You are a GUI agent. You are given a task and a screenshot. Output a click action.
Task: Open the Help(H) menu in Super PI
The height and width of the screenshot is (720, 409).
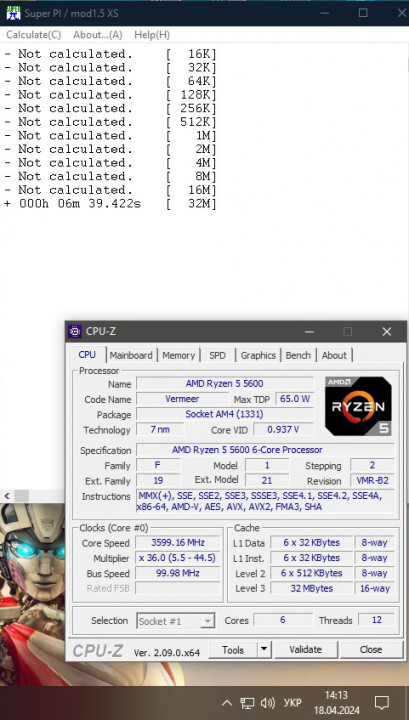coord(152,35)
